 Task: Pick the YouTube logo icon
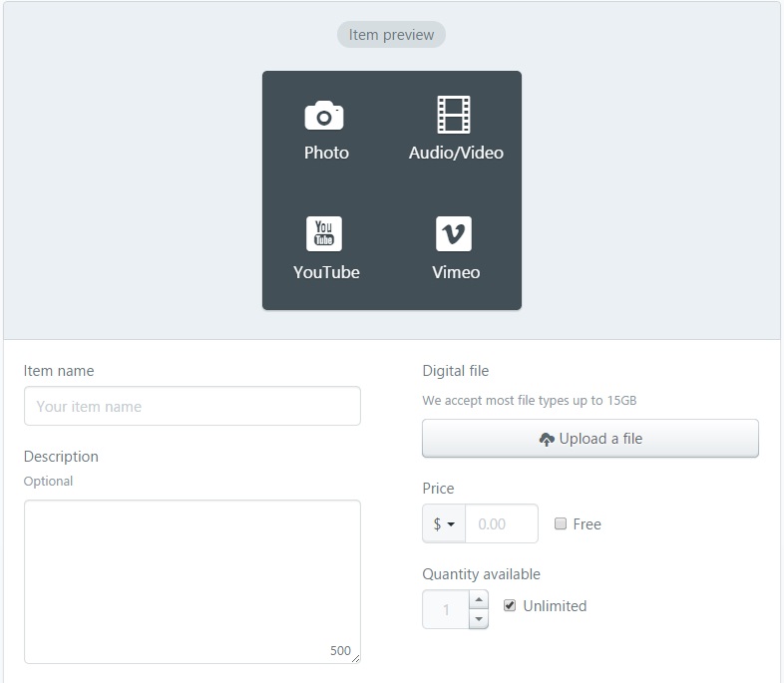[324, 233]
